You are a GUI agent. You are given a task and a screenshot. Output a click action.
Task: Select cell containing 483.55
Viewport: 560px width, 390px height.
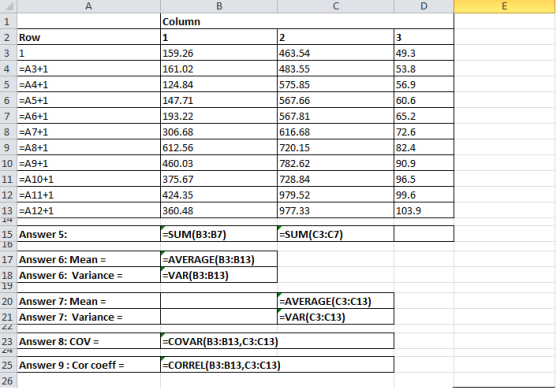(x=336, y=69)
